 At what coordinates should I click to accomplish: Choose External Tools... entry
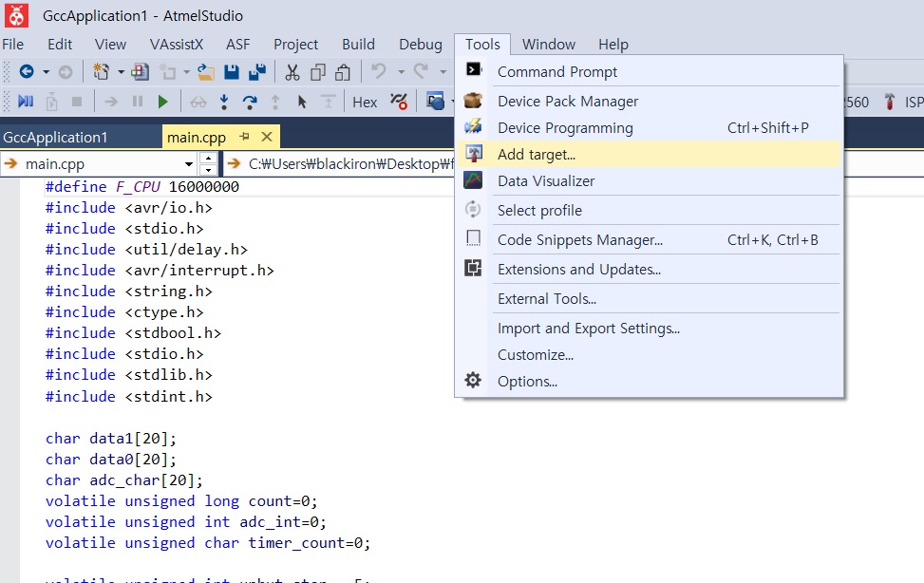coord(649,299)
